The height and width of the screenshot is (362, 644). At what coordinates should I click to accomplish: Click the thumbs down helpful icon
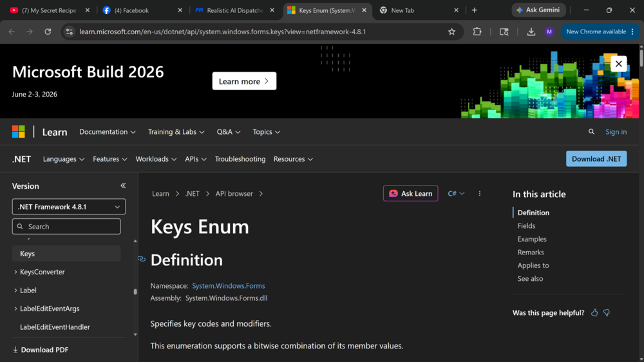pos(607,312)
